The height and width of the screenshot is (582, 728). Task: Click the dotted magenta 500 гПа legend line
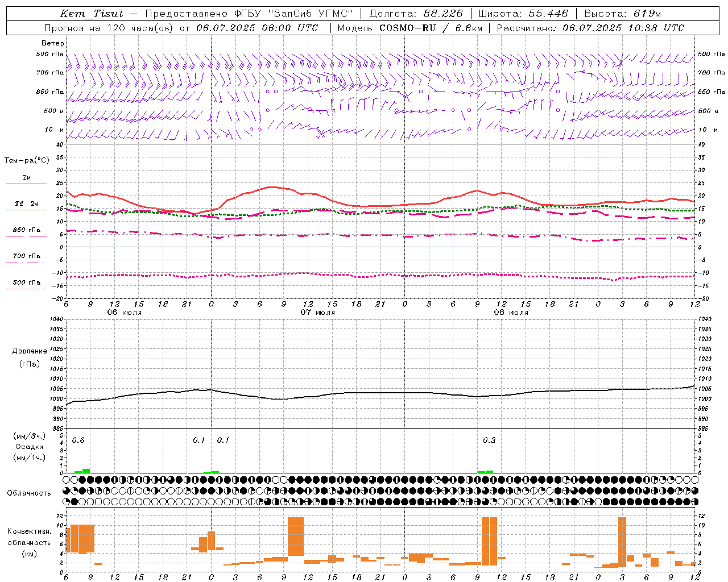pyautogui.click(x=25, y=289)
